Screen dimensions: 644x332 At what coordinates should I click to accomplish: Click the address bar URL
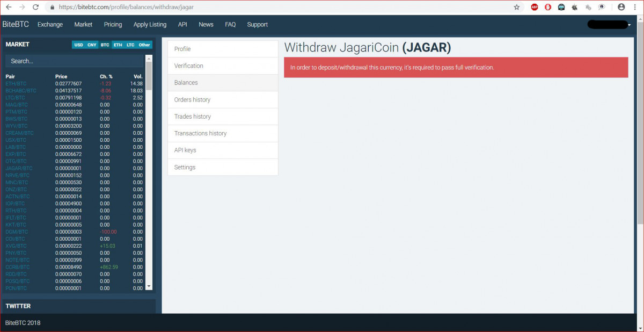click(126, 8)
